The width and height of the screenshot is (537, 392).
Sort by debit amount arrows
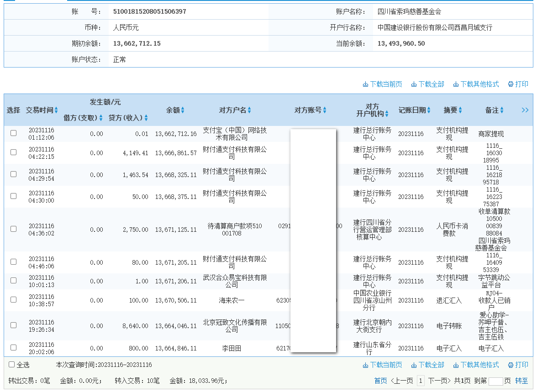pyautogui.click(x=100, y=118)
